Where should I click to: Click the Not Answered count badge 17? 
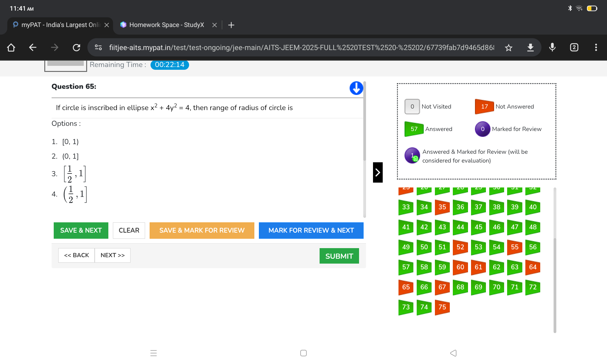pos(484,107)
